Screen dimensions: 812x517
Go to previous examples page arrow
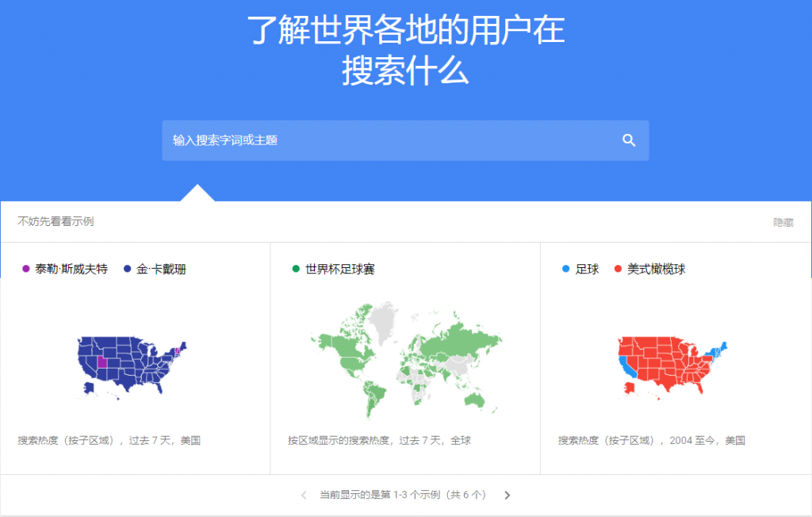coord(304,496)
